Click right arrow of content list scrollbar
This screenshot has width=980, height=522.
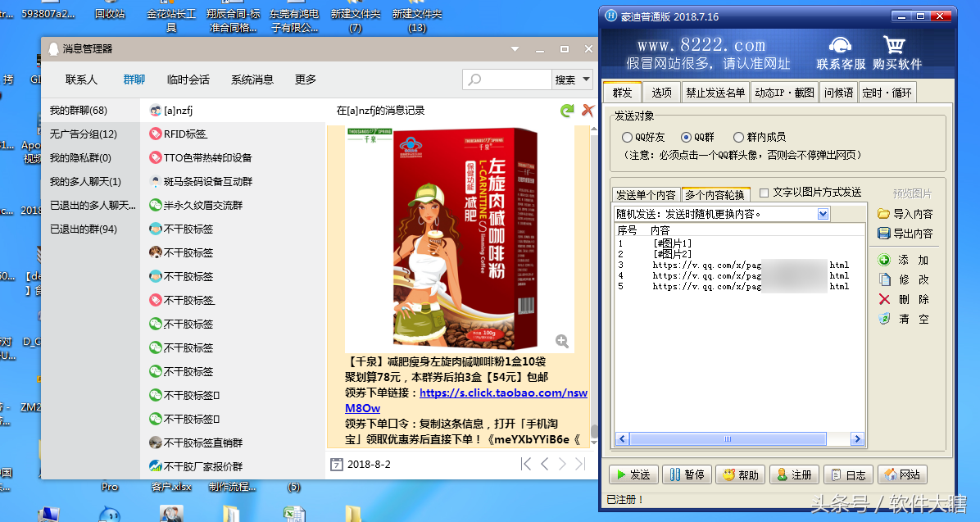[857, 439]
